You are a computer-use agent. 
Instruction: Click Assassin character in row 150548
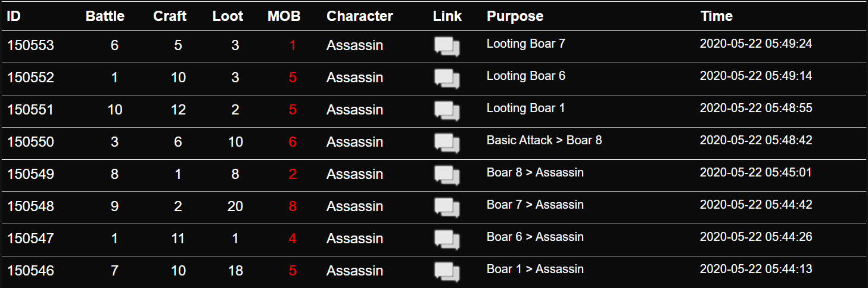[354, 206]
